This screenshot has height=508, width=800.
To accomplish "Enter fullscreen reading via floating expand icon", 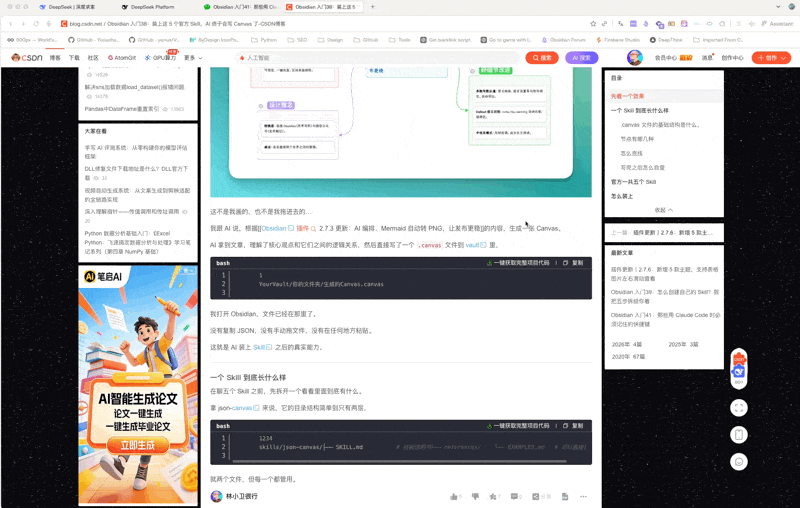I will click(739, 408).
